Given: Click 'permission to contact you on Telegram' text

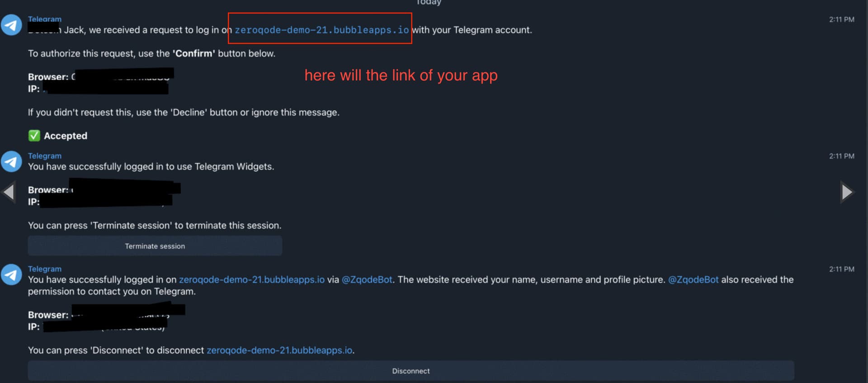Looking at the screenshot, I should pyautogui.click(x=112, y=292).
